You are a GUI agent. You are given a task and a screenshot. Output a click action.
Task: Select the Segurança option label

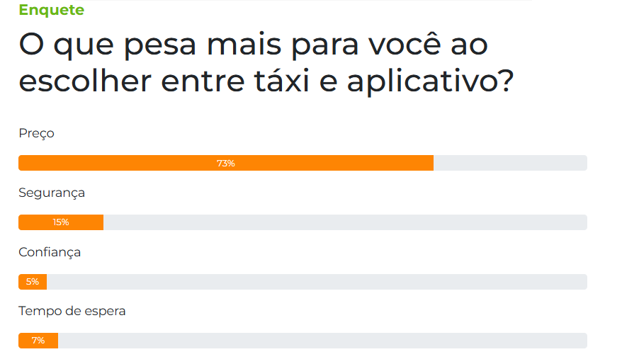point(52,193)
